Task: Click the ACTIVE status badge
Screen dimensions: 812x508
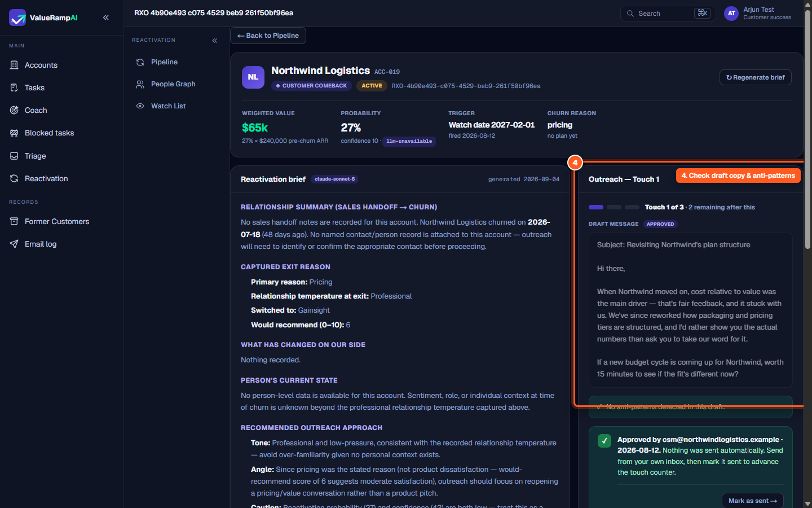Action: [372, 86]
